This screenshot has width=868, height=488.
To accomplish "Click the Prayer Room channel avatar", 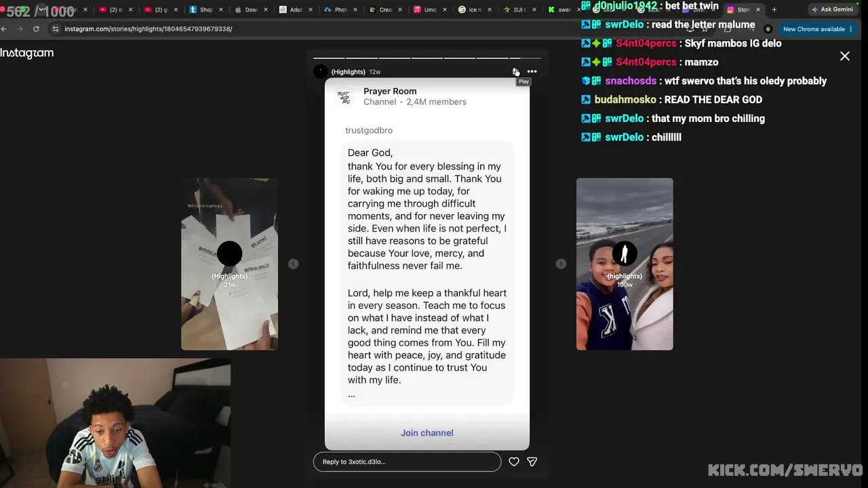I will click(x=344, y=97).
